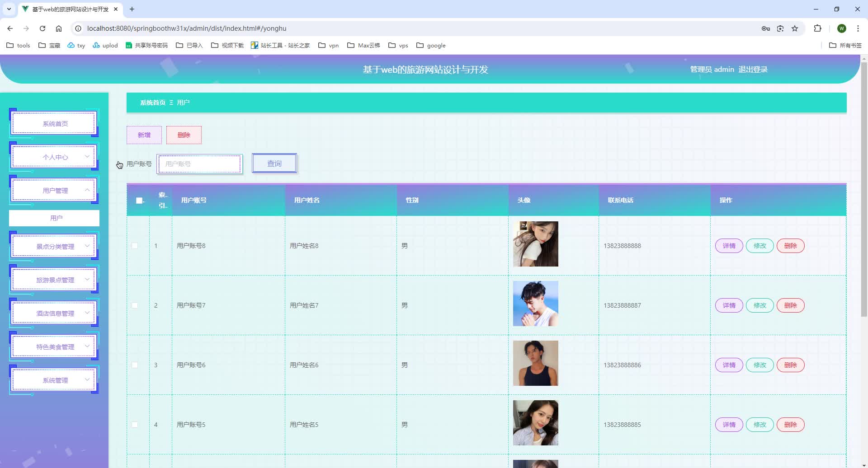Open the Max云梯 bookmark folder

[363, 45]
